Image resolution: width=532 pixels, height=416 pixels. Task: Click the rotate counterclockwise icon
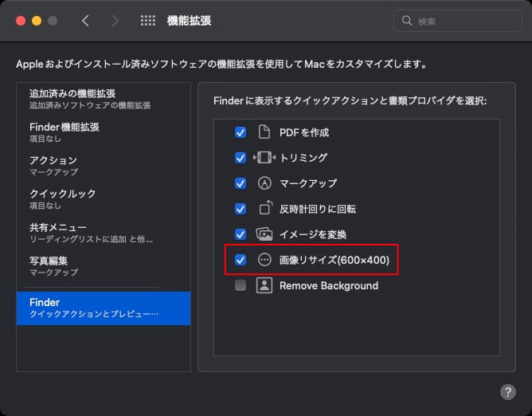coord(265,209)
